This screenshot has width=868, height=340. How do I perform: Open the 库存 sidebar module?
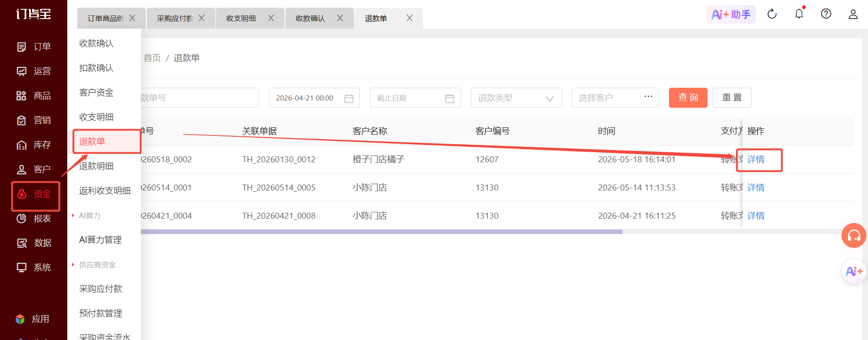tap(34, 145)
